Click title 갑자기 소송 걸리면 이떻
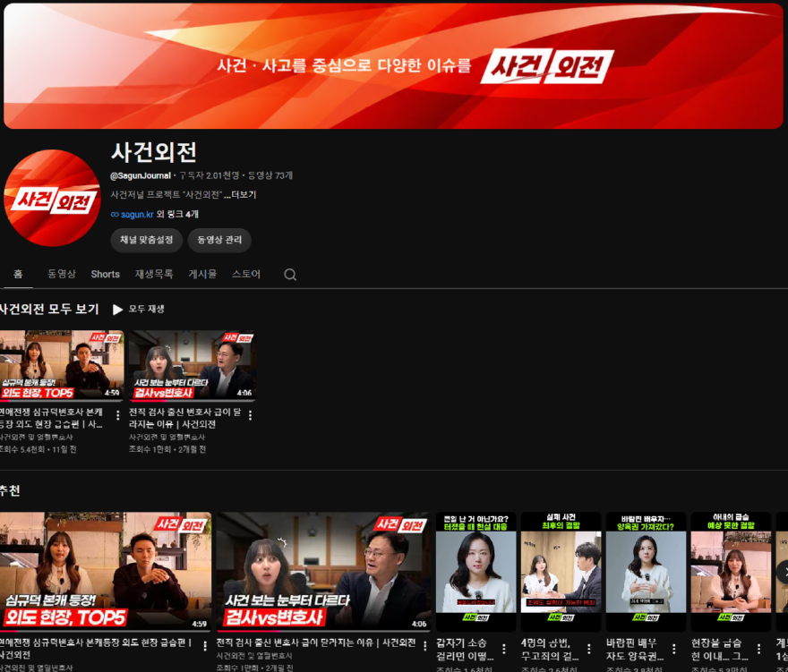The image size is (788, 672). coord(465,650)
